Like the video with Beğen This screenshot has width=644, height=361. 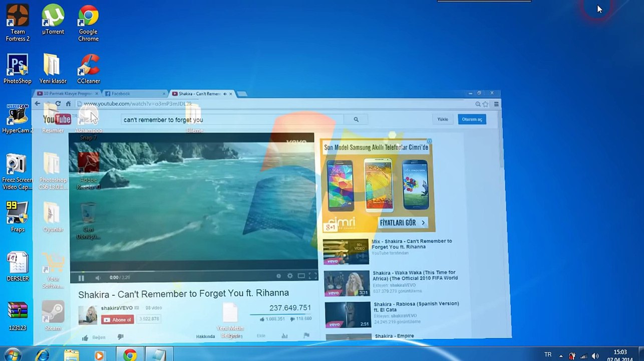[94, 337]
